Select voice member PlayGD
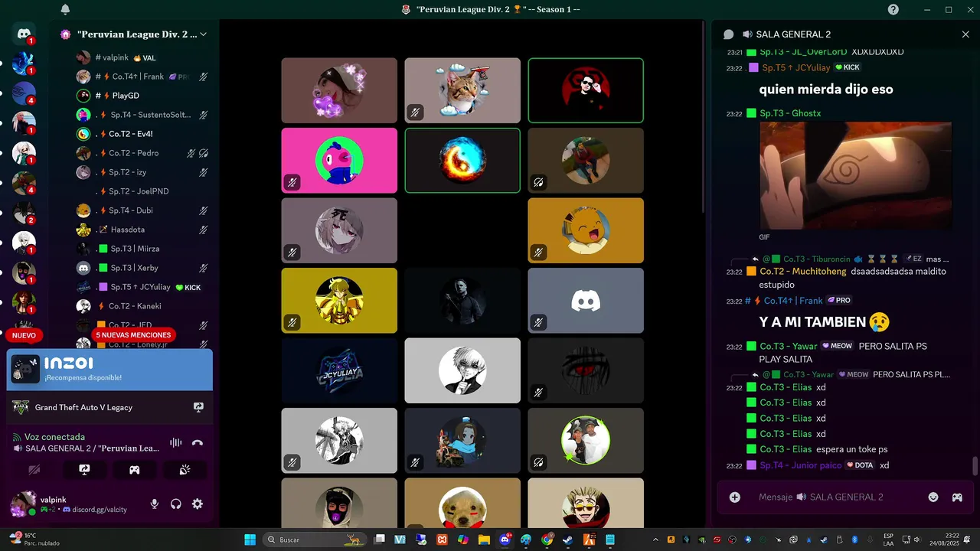Screen dimensions: 980x551 point(142,96)
